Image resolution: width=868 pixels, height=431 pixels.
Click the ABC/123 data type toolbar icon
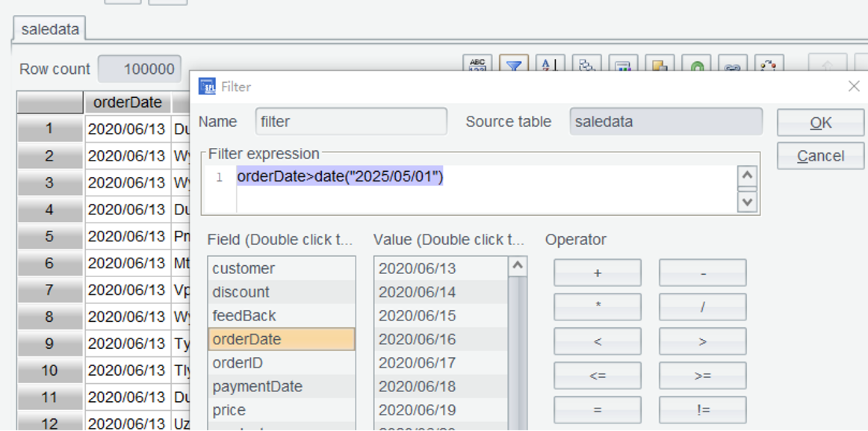coord(477,66)
